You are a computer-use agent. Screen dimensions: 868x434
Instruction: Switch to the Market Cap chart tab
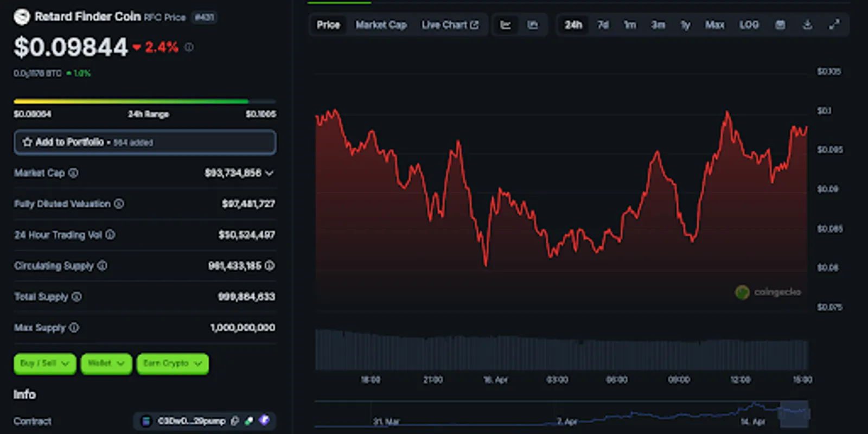click(x=381, y=25)
